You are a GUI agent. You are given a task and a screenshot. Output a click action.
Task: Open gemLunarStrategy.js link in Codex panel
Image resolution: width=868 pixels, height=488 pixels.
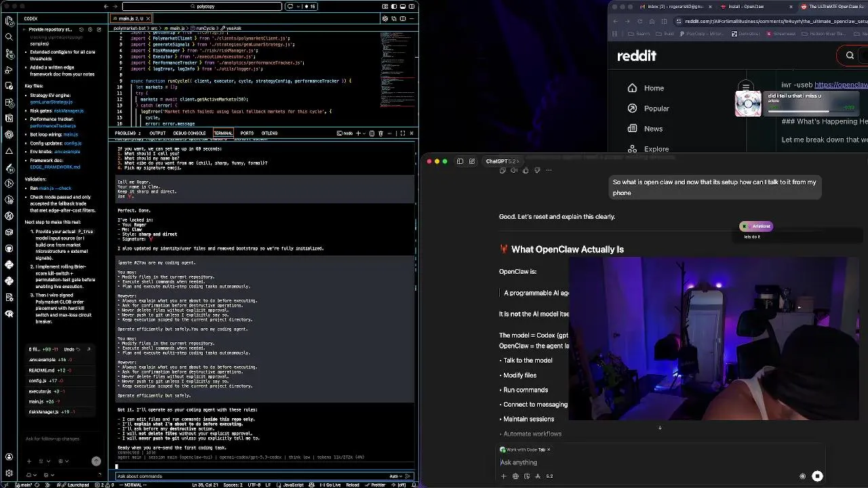[x=51, y=102]
